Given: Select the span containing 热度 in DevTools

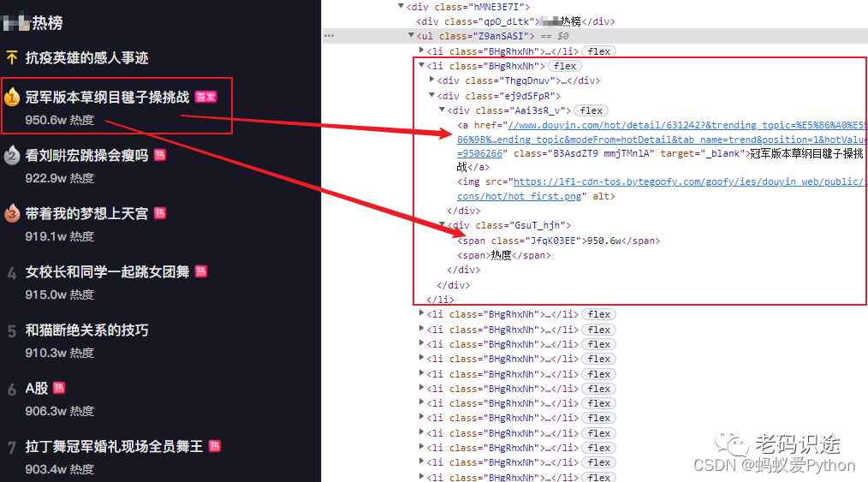Looking at the screenshot, I should (503, 256).
